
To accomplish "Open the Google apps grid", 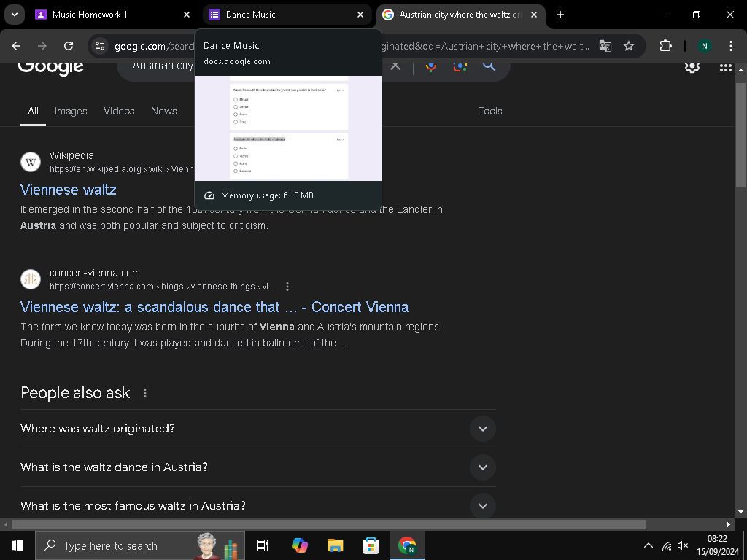I will 726,68.
